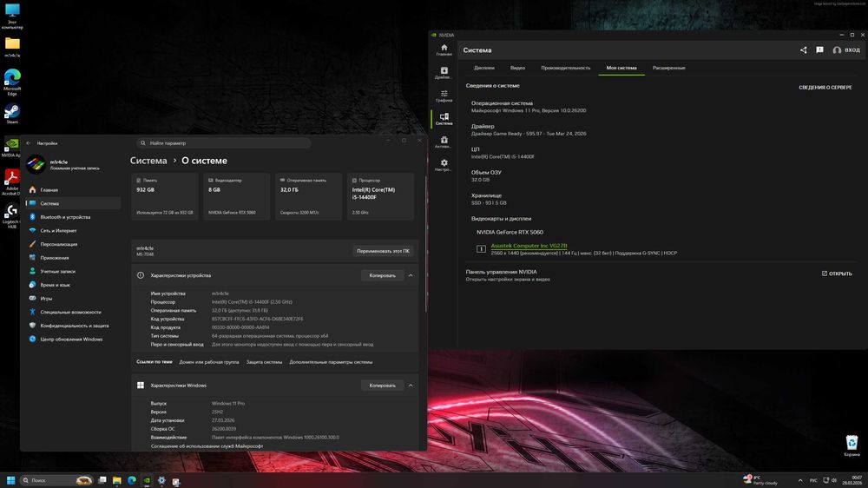Viewport: 868px width, 488px height.
Task: Select the Система icon in NVIDIA sidebar
Action: [x=444, y=119]
